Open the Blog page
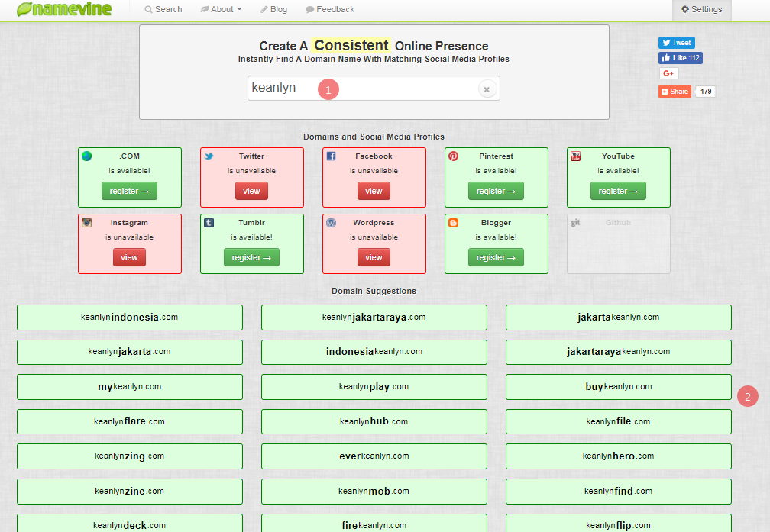The image size is (770, 532). [x=274, y=9]
